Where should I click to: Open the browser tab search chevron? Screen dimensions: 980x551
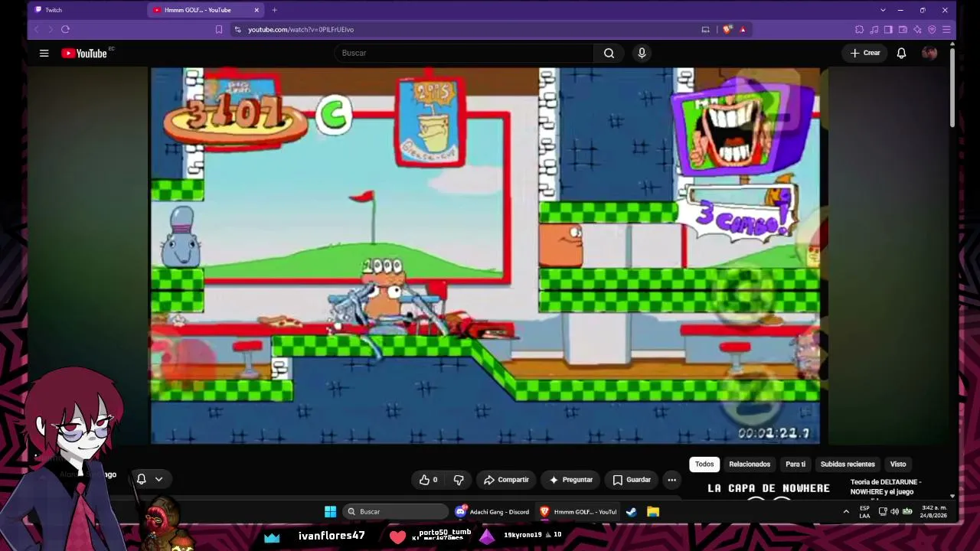882,10
